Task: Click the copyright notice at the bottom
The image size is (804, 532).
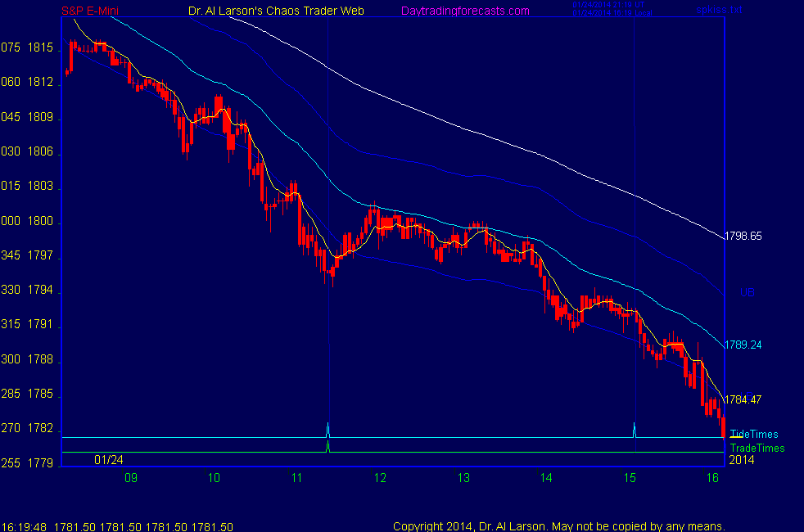Action: click(x=559, y=526)
